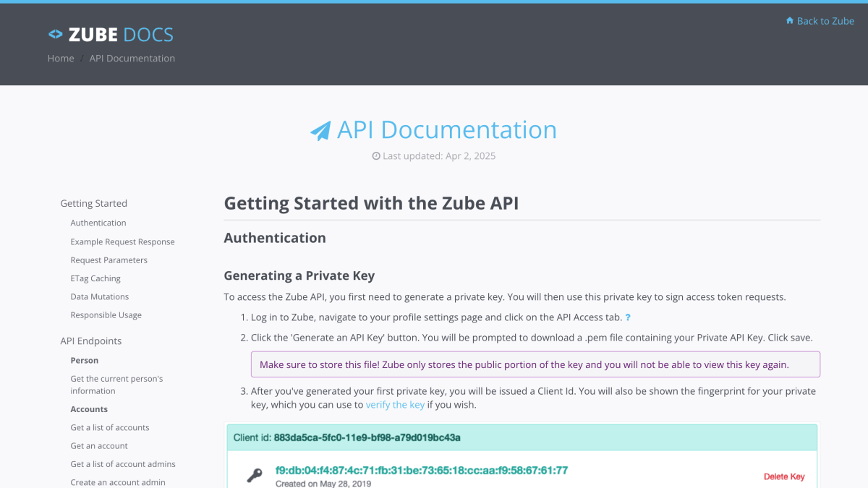Click the question mark help icon in step 1

click(x=628, y=317)
